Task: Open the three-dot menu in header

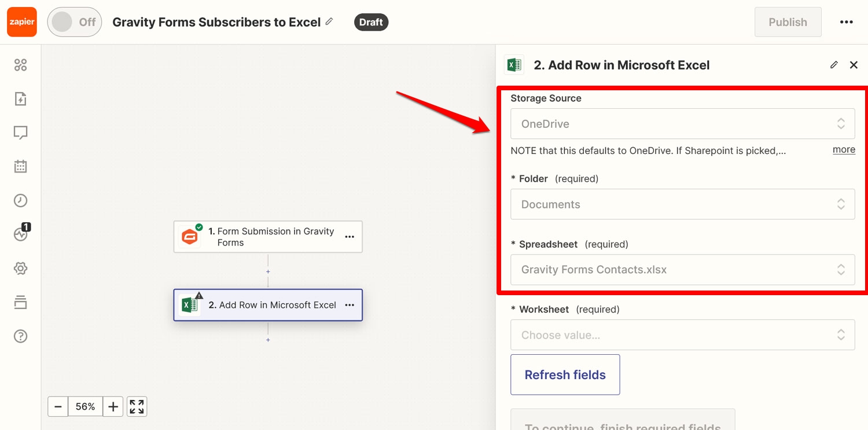Action: point(846,22)
